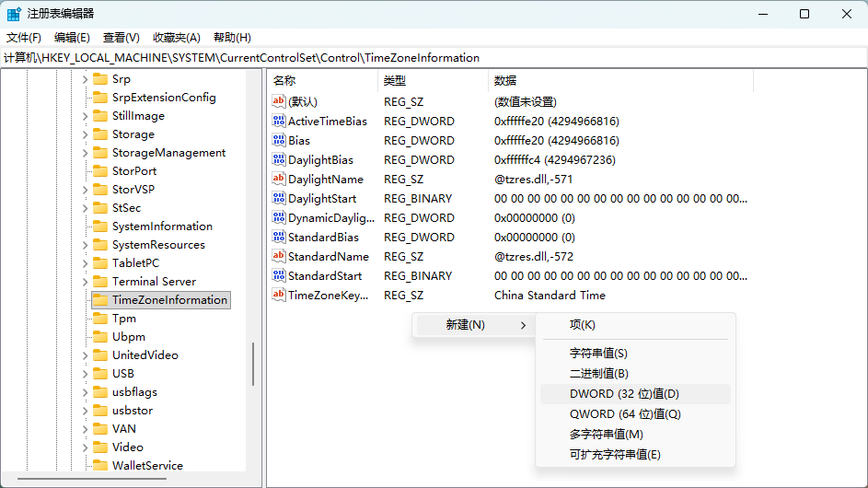The width and height of the screenshot is (868, 488).
Task: Expand the Terminal Server tree node
Action: tap(86, 282)
